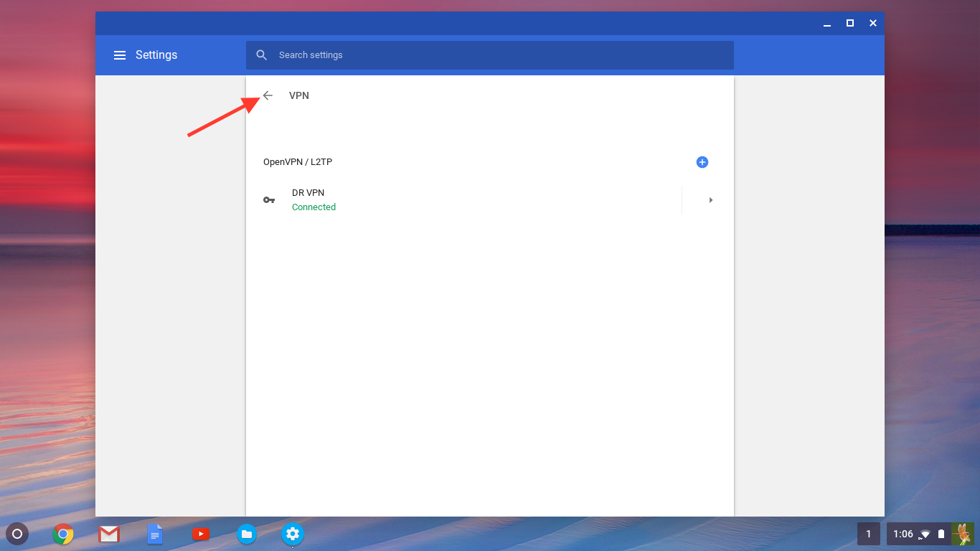
Task: Click the Wi-Fi status icon in system tray
Action: point(923,534)
